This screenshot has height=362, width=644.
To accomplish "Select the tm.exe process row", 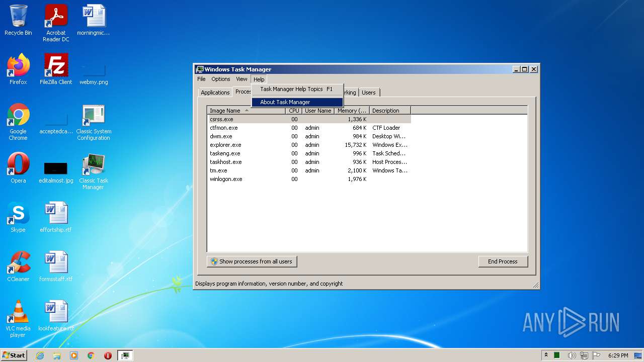I will point(309,170).
